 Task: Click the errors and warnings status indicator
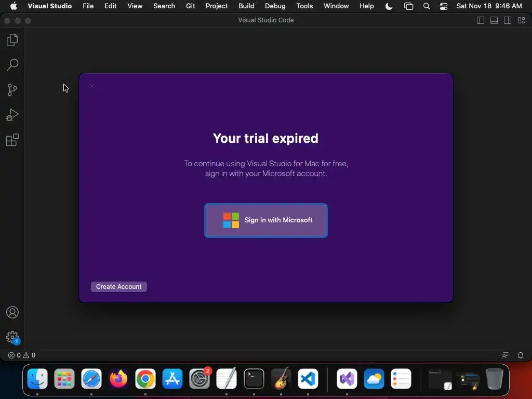click(x=22, y=355)
